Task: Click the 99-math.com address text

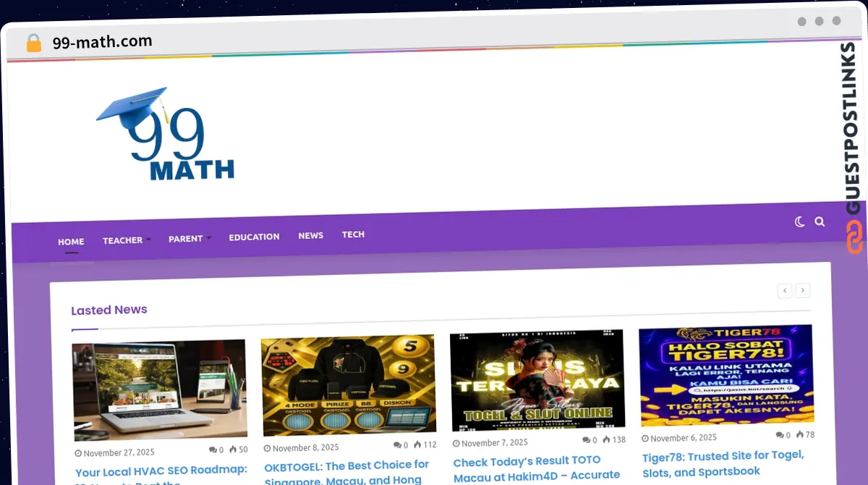Action: coord(102,41)
